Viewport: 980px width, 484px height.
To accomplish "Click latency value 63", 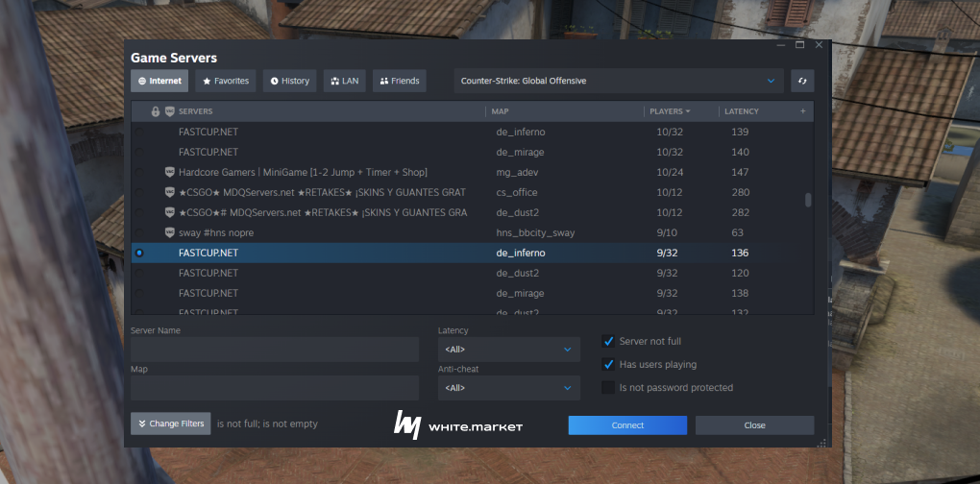I will click(x=738, y=232).
